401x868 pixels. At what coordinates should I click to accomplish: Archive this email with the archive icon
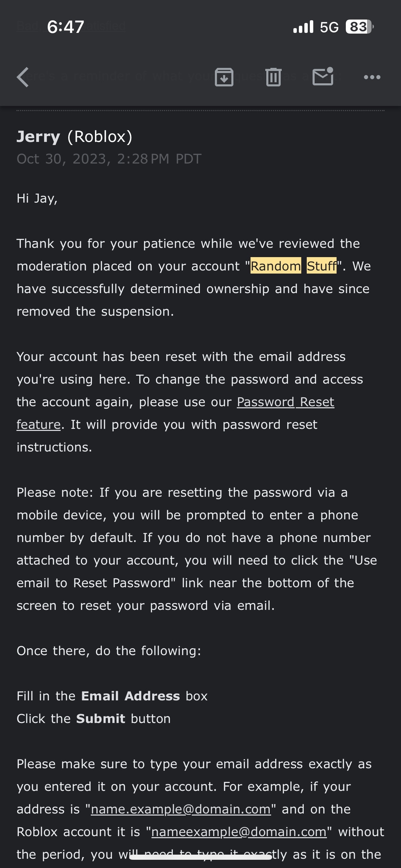click(224, 77)
